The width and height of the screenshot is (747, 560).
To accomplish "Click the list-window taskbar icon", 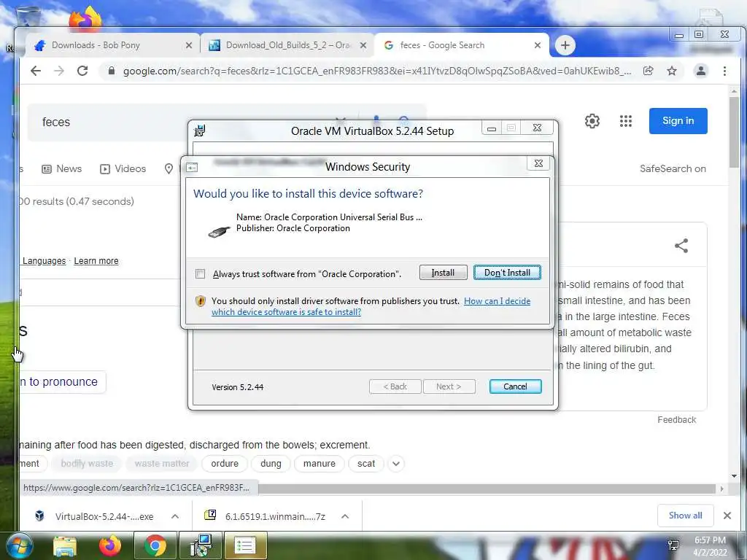I will pyautogui.click(x=245, y=545).
